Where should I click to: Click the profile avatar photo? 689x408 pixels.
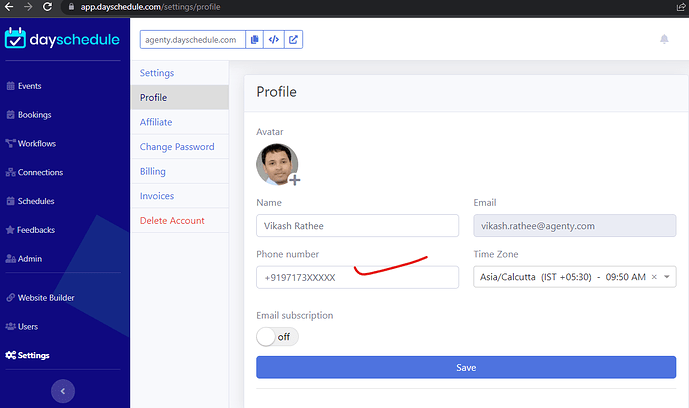click(277, 164)
